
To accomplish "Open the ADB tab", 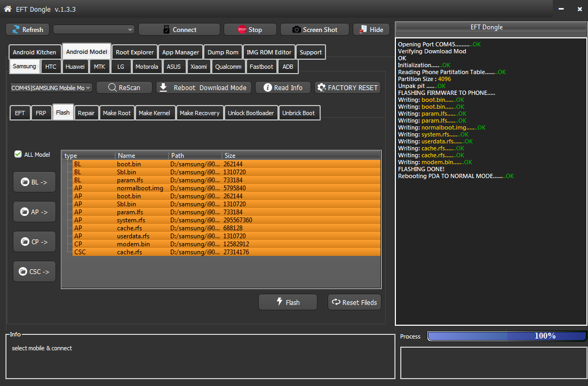I will 288,67.
